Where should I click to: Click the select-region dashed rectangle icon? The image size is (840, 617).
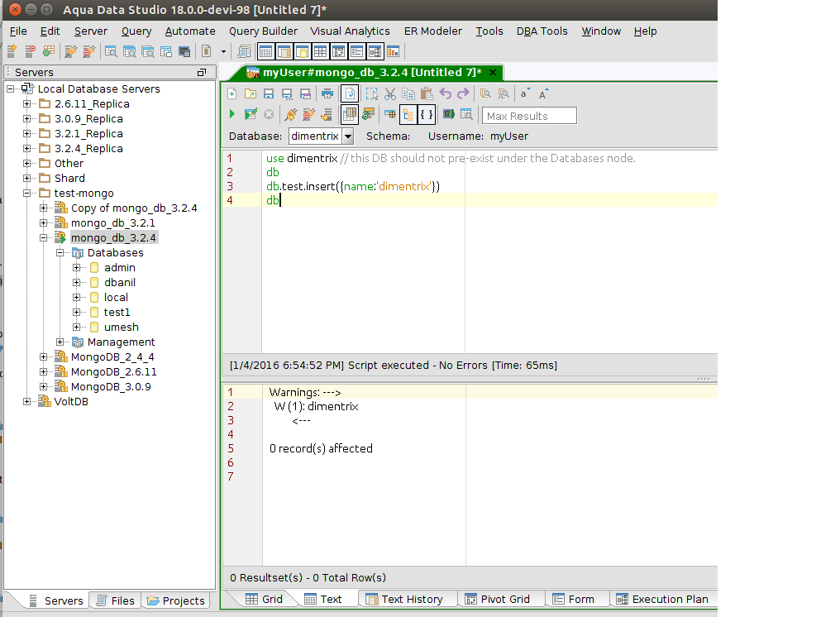click(372, 93)
